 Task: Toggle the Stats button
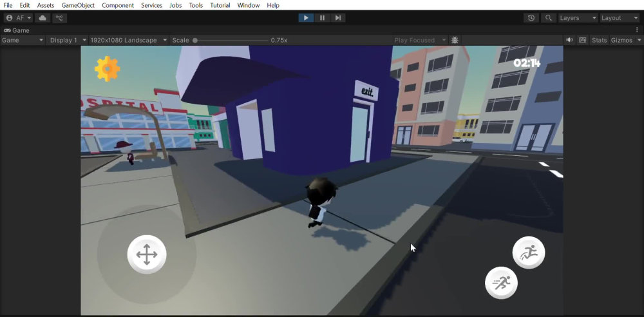coord(599,41)
